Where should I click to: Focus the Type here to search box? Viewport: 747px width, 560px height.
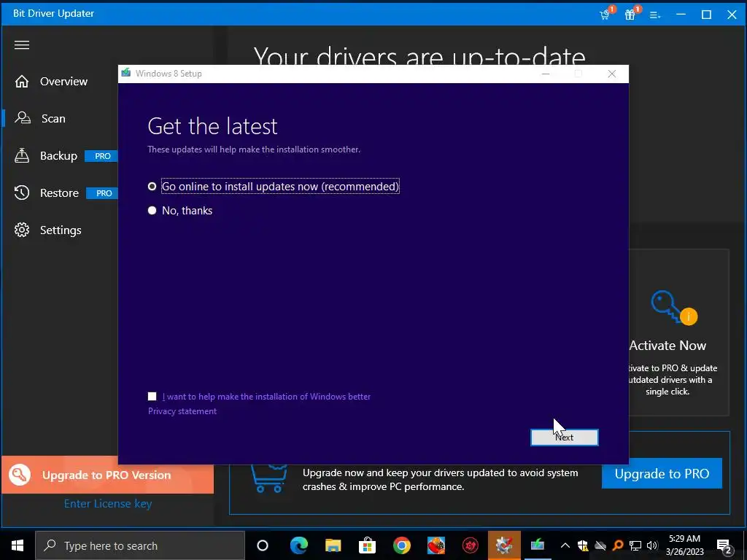pos(140,545)
